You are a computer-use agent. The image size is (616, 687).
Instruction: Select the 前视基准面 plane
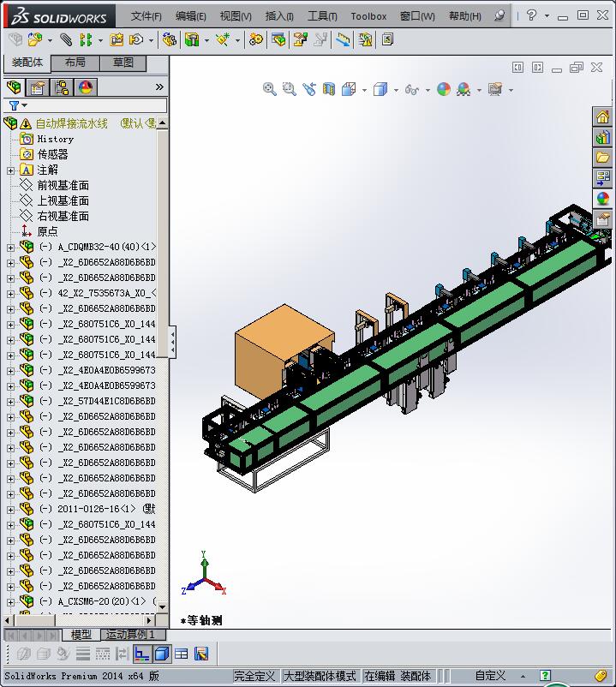63,185
